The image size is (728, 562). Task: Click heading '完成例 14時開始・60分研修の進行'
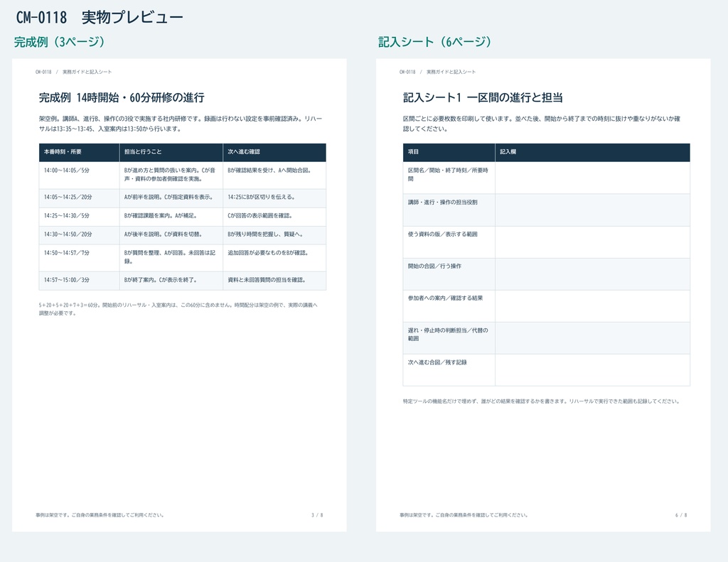122,97
